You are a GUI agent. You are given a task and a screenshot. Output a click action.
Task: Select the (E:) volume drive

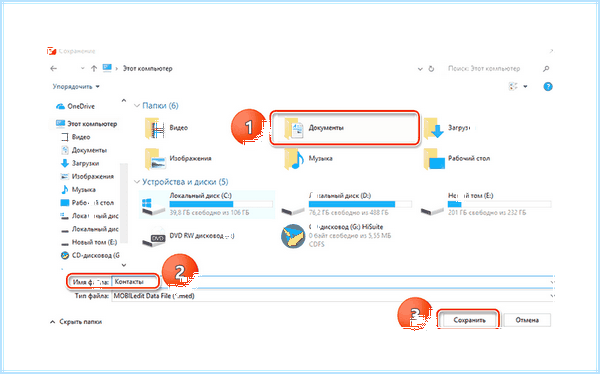[485, 204]
